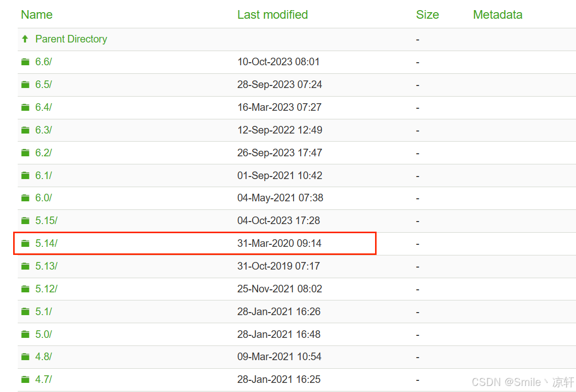
Task: Click the folder icon beside 6.6/
Action: coord(25,62)
